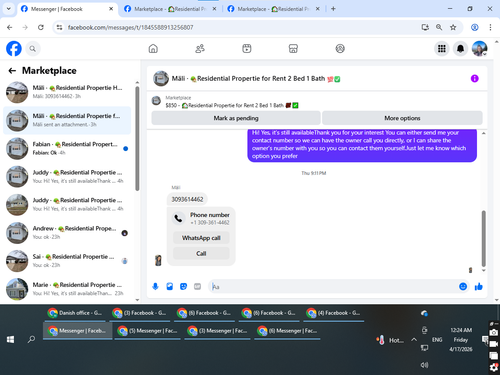This screenshot has height=375, width=500.
Task: Choose a GIF icon in composer
Action: 197,286
